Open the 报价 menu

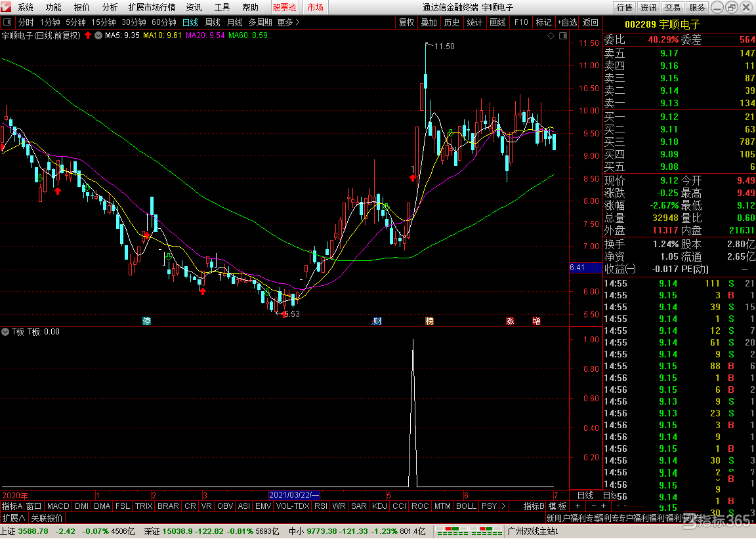81,7
